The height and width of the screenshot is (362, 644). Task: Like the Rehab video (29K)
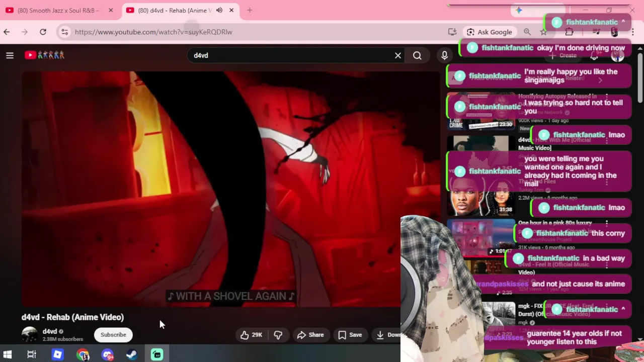point(251,335)
